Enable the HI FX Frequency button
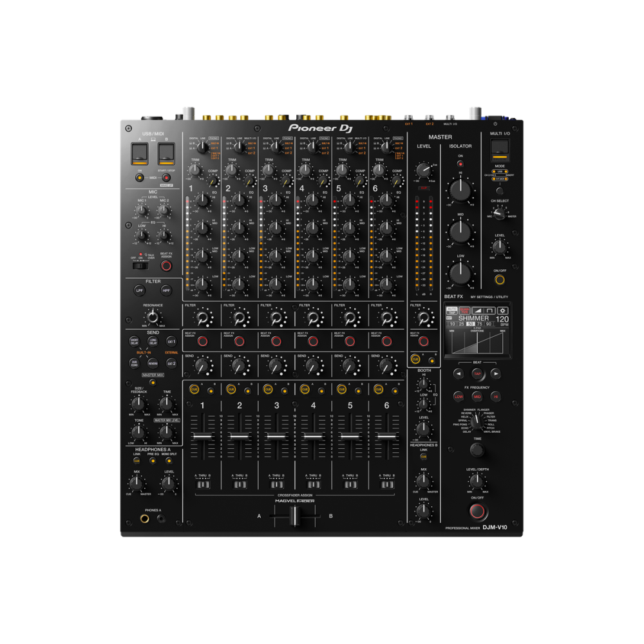Image resolution: width=644 pixels, height=644 pixels. (497, 395)
